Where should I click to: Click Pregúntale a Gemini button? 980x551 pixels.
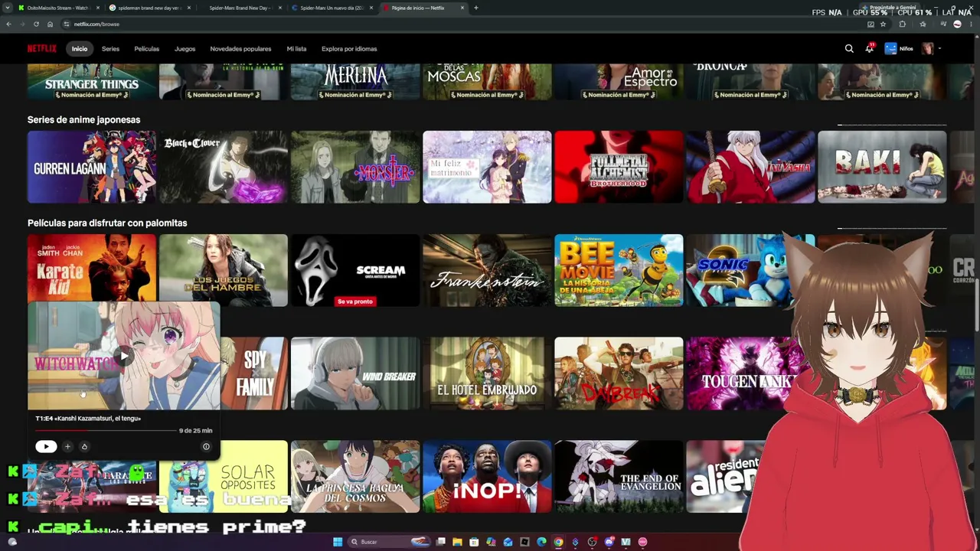(x=888, y=8)
